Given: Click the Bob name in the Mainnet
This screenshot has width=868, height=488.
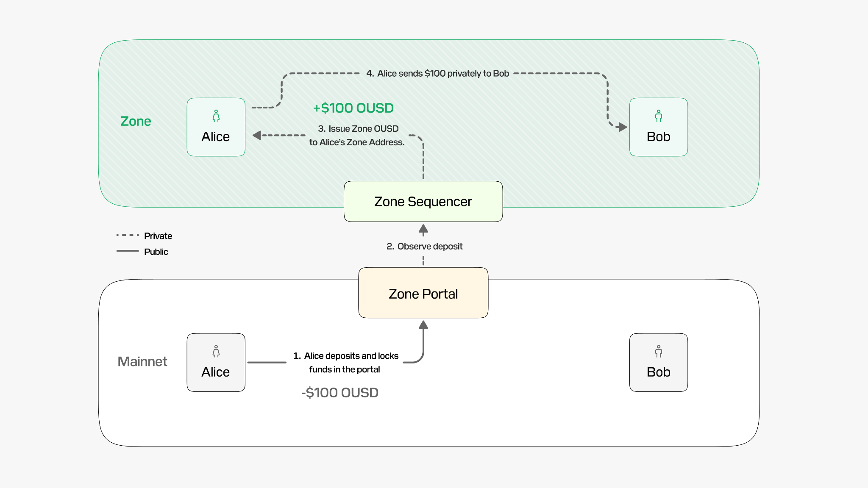Looking at the screenshot, I should click(x=659, y=372).
